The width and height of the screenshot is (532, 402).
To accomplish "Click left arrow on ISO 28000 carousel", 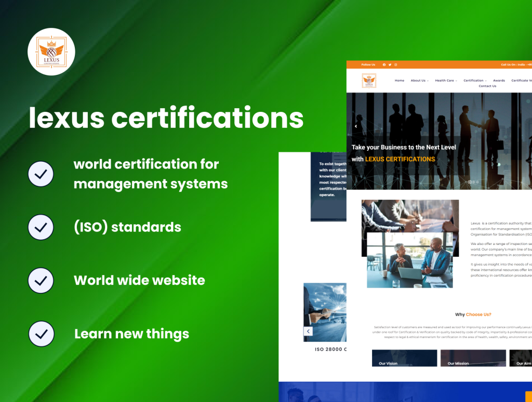I will [x=308, y=331].
